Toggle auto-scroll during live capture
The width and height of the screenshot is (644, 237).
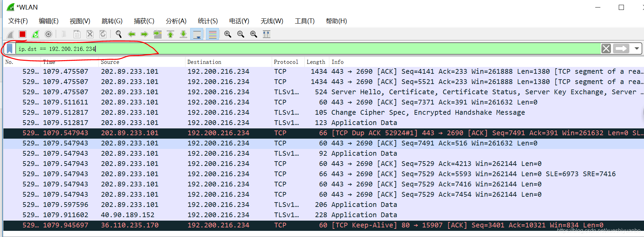[197, 34]
